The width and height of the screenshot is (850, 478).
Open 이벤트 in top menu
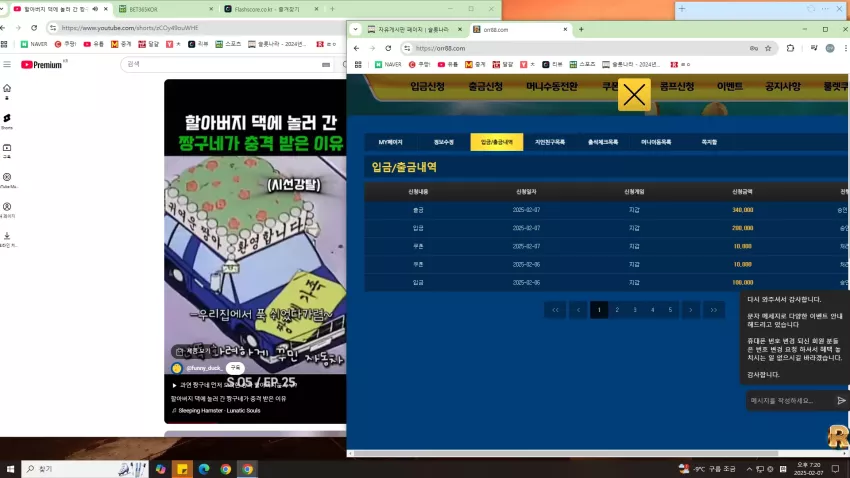[730, 87]
